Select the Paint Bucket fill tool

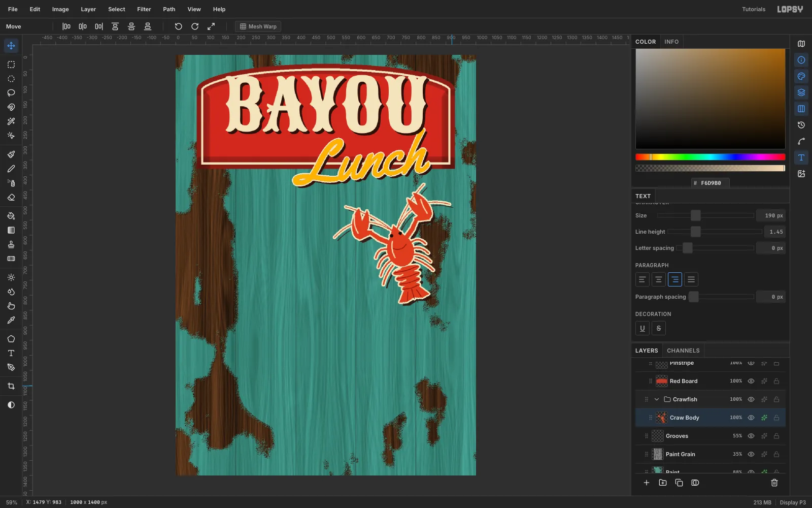[11, 216]
